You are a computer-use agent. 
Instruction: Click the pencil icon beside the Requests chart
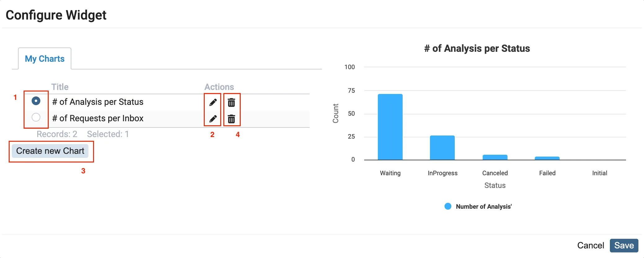click(213, 118)
